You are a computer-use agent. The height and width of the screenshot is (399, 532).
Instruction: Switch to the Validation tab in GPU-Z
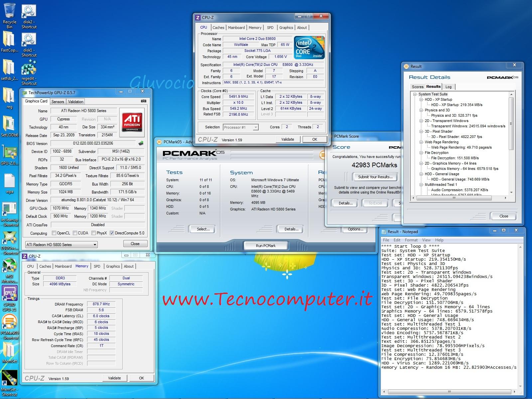[76, 102]
